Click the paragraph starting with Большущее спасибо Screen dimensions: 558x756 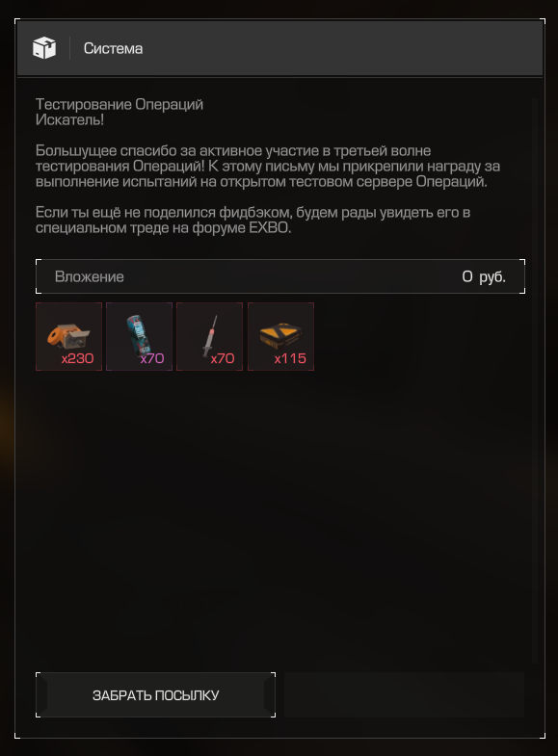point(268,166)
